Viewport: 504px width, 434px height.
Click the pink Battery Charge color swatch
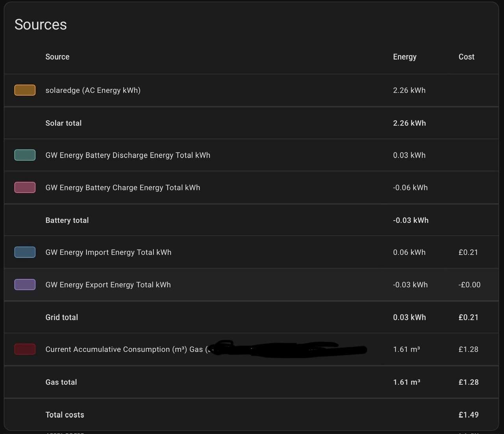(25, 187)
